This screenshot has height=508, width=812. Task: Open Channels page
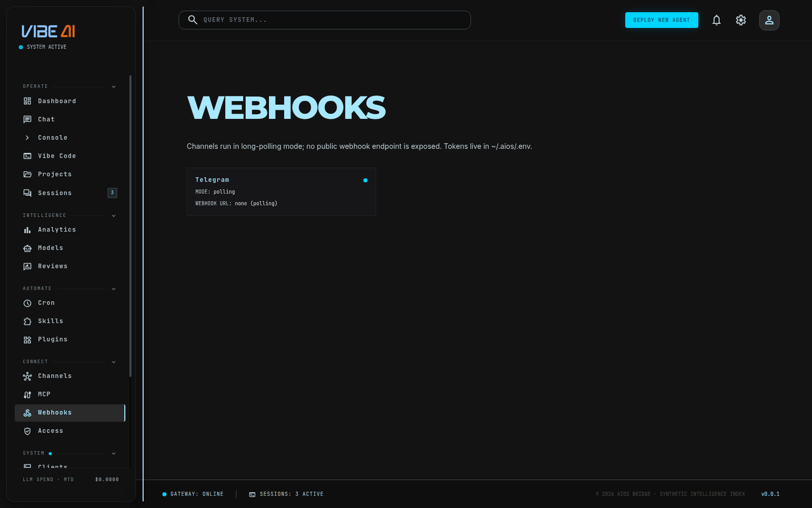[70, 376]
